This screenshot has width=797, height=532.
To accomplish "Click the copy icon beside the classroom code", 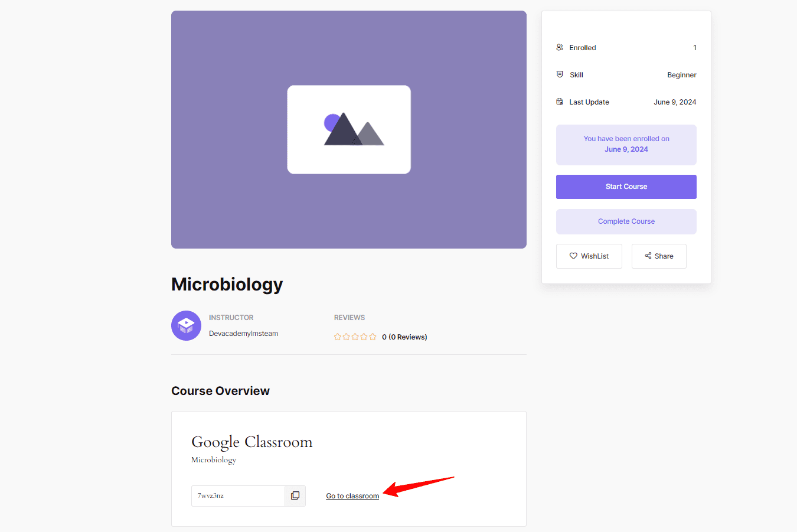I will (295, 495).
